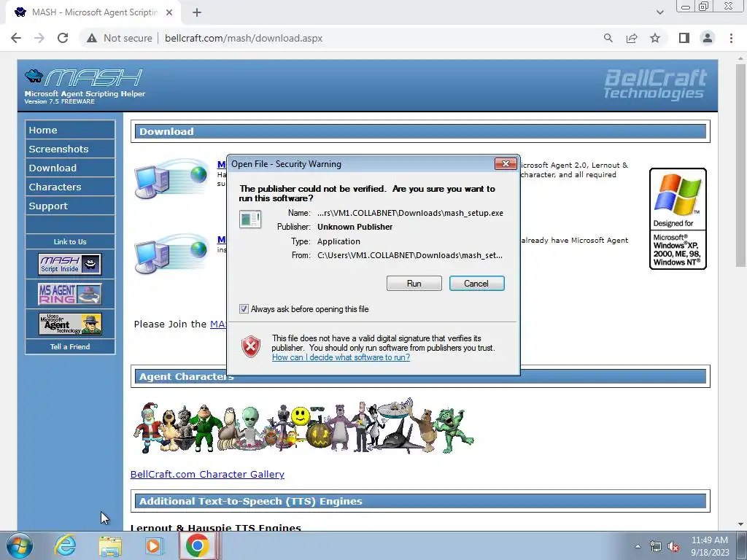The height and width of the screenshot is (560, 747).
Task: Click the scrollbar down arrow
Action: pyautogui.click(x=740, y=524)
